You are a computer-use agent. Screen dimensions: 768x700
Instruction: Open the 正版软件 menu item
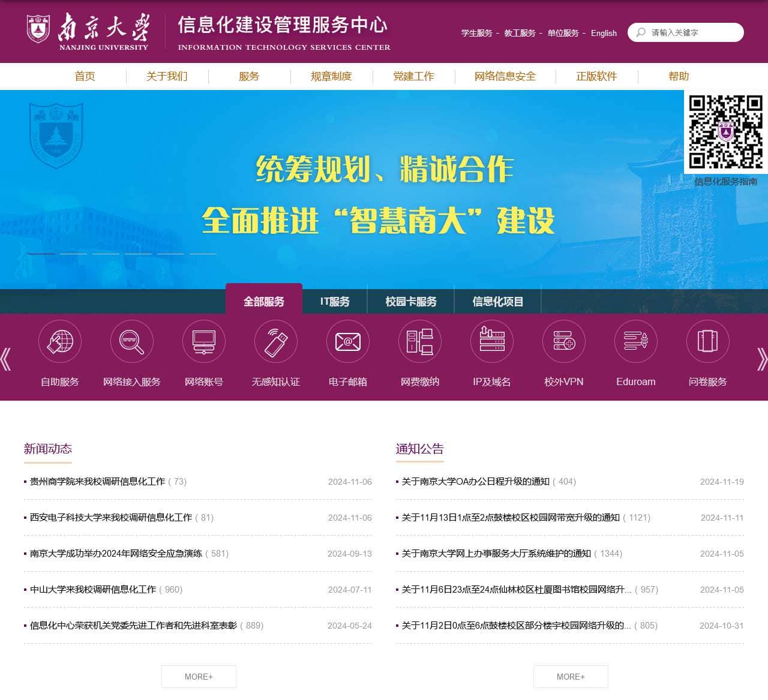coord(596,76)
